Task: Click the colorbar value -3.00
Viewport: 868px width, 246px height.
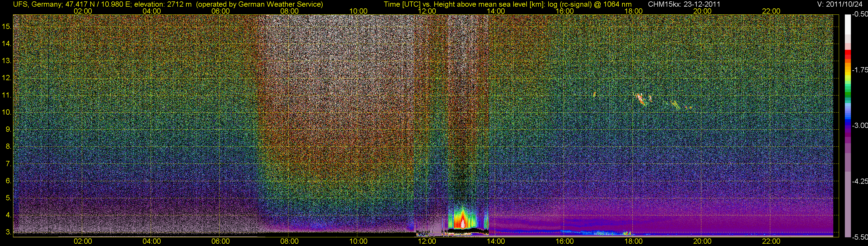Action: tap(860, 125)
